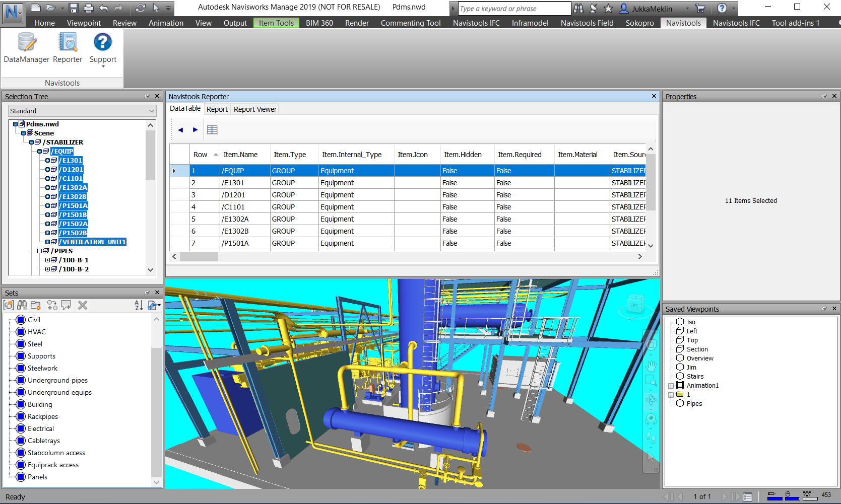Viewport: 841px width, 504px height.
Task: Click the Save Search binoculars icon
Action: (x=22, y=305)
